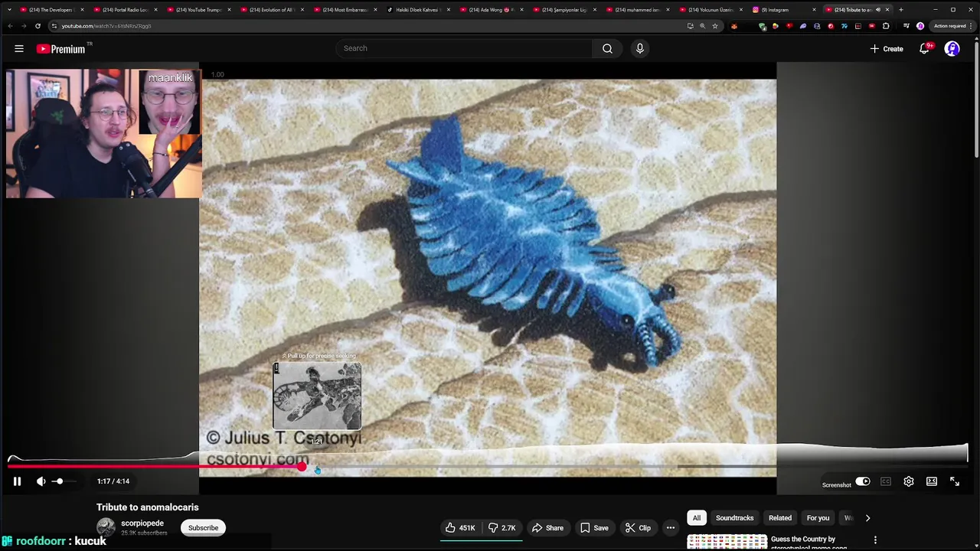980x551 pixels.
Task: Select the All filter chip
Action: (x=697, y=518)
